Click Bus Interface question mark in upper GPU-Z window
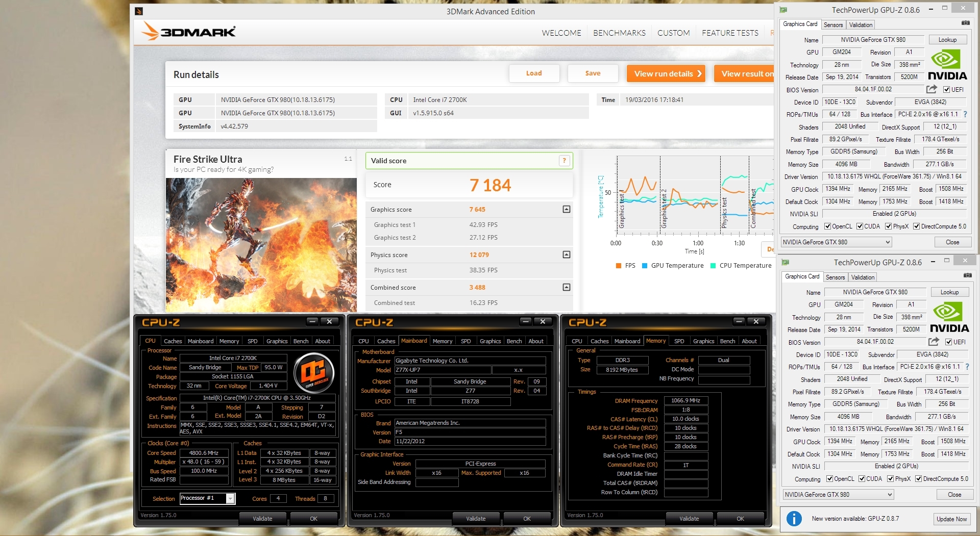The width and height of the screenshot is (980, 536). (965, 114)
